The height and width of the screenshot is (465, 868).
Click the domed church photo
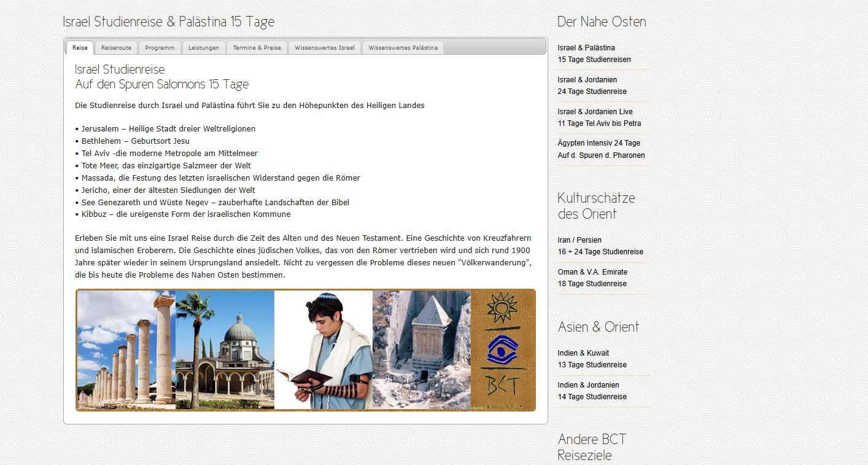coord(225,350)
